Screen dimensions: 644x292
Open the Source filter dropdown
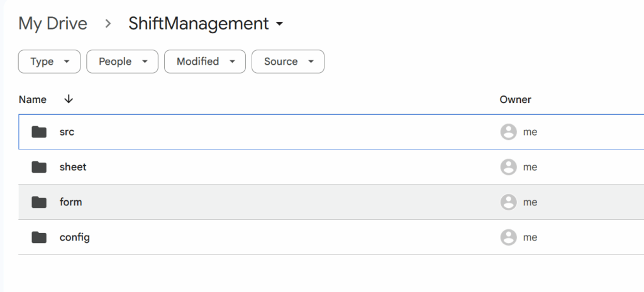click(x=288, y=62)
